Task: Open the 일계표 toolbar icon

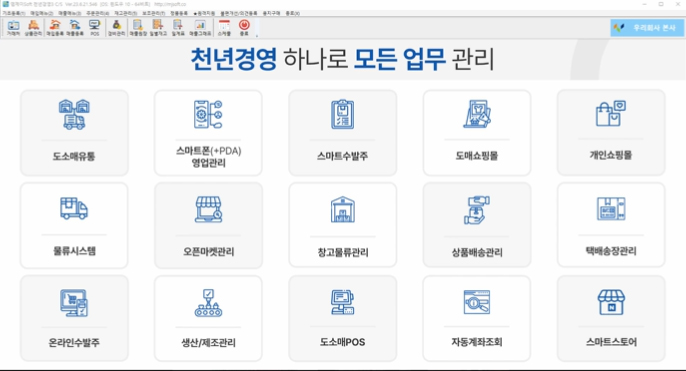Action: click(x=178, y=28)
